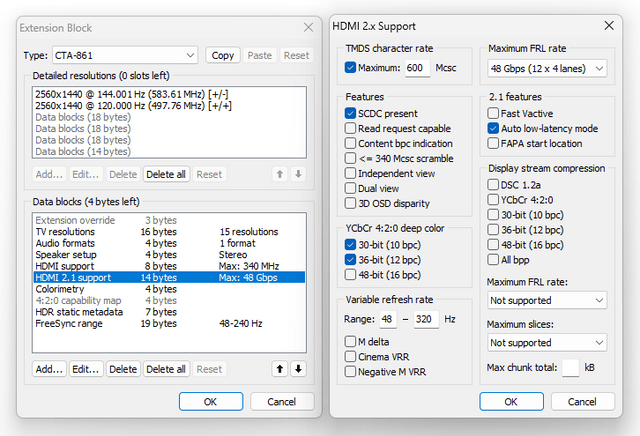
Task: Select 4:2:0 capability map row
Action: [169, 300]
